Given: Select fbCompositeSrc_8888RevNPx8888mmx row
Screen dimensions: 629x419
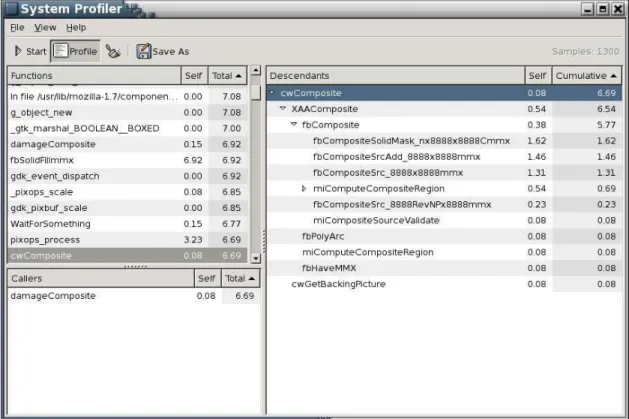Looking at the screenshot, I should [444, 204].
